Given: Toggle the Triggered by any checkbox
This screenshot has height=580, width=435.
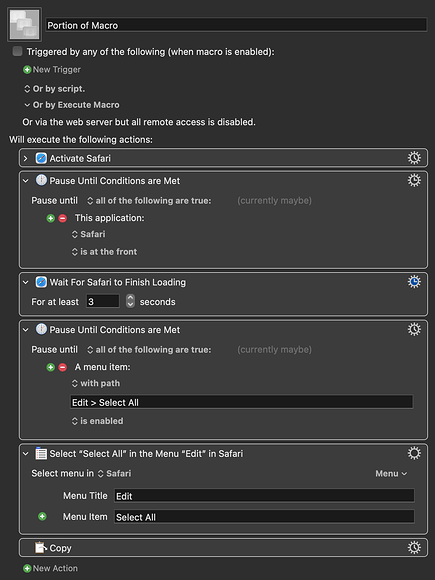Looking at the screenshot, I should pos(17,51).
